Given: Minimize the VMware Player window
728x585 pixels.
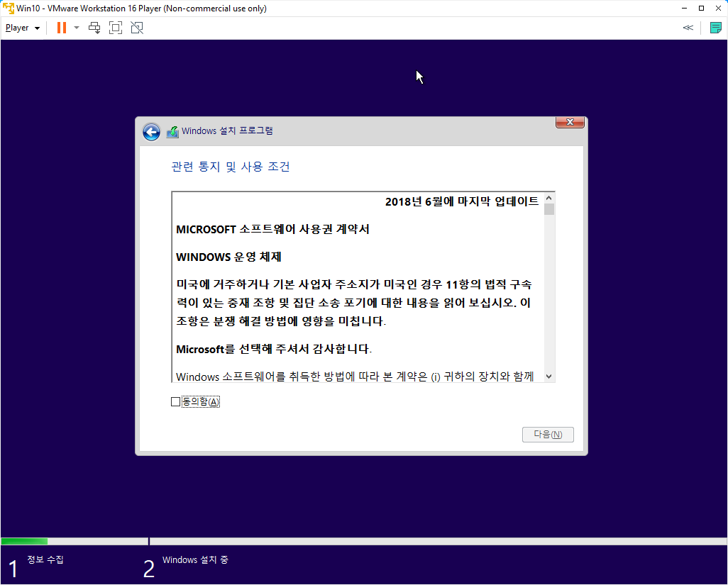Looking at the screenshot, I should (x=684, y=9).
